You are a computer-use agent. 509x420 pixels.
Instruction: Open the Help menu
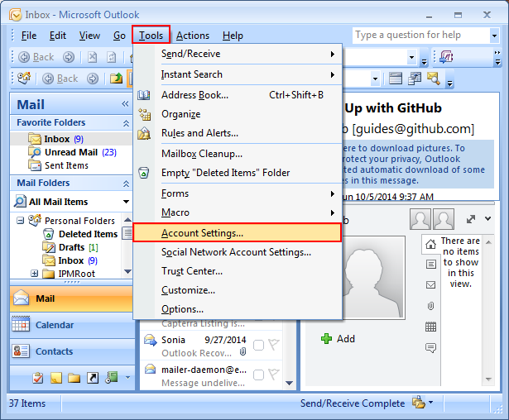(x=233, y=36)
